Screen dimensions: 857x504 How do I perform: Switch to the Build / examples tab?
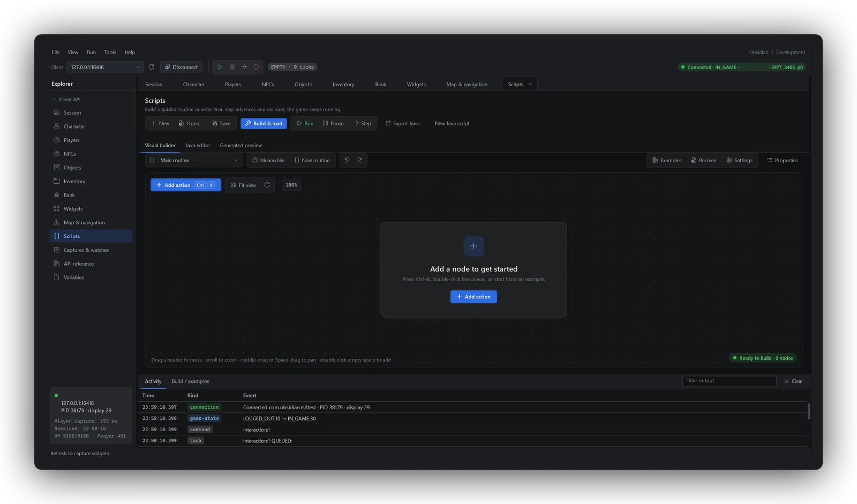(x=190, y=381)
